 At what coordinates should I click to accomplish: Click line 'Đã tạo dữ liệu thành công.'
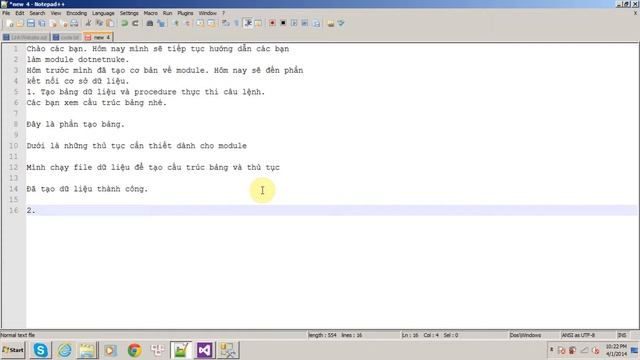pyautogui.click(x=87, y=189)
